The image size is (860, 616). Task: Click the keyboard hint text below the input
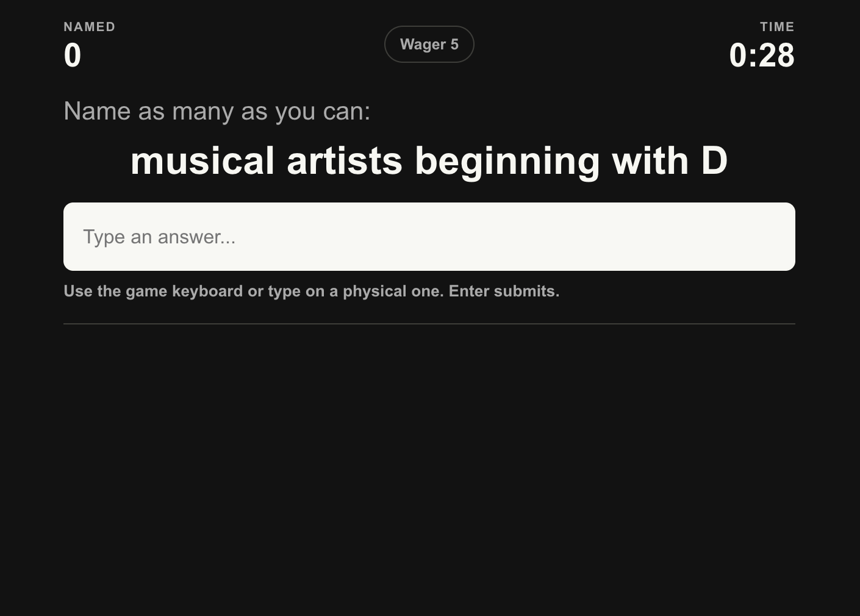(x=312, y=291)
